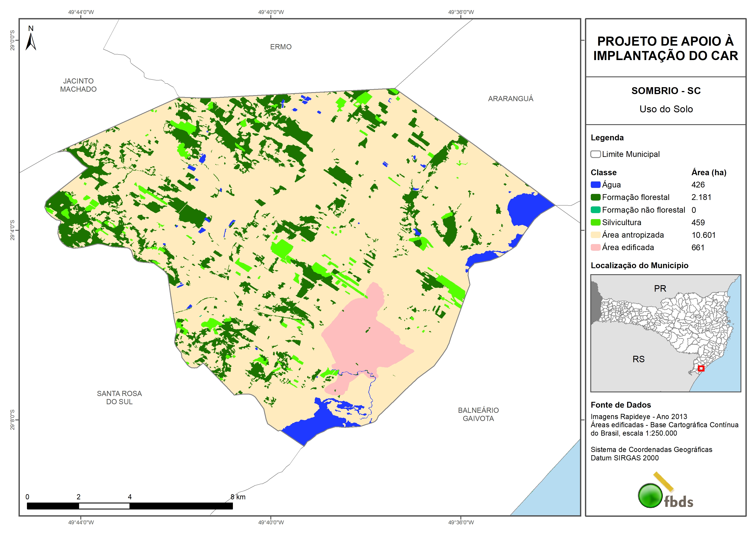756x534 pixels.
Task: Click the Fonte de Dados heading
Action: (x=621, y=405)
